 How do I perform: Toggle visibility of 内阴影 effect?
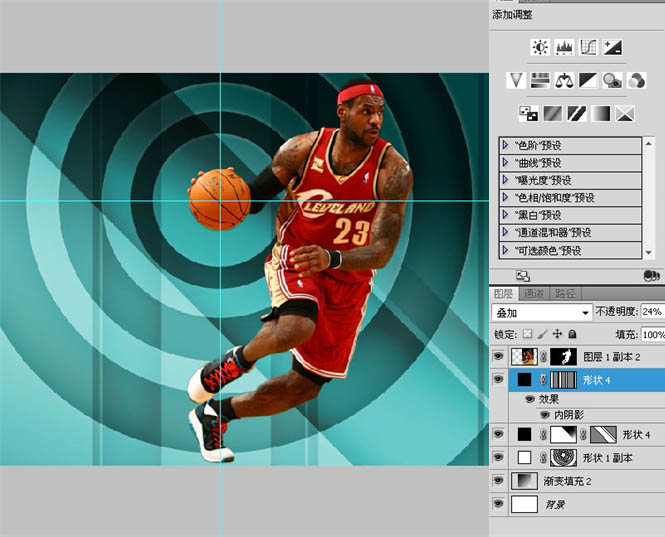coord(545,415)
